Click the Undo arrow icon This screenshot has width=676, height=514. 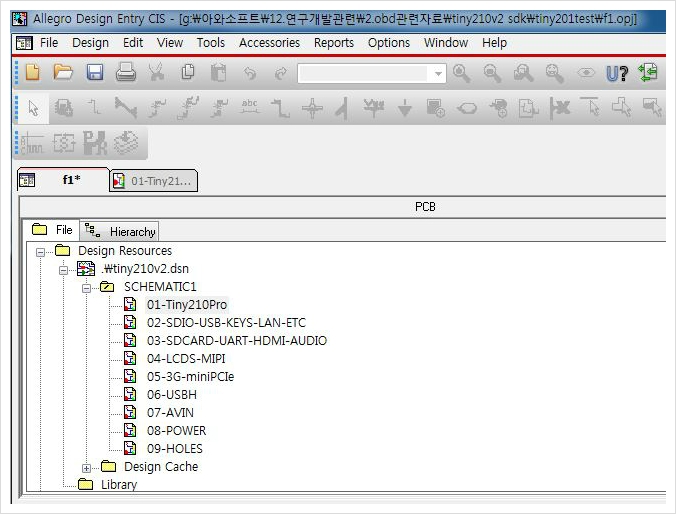[250, 73]
